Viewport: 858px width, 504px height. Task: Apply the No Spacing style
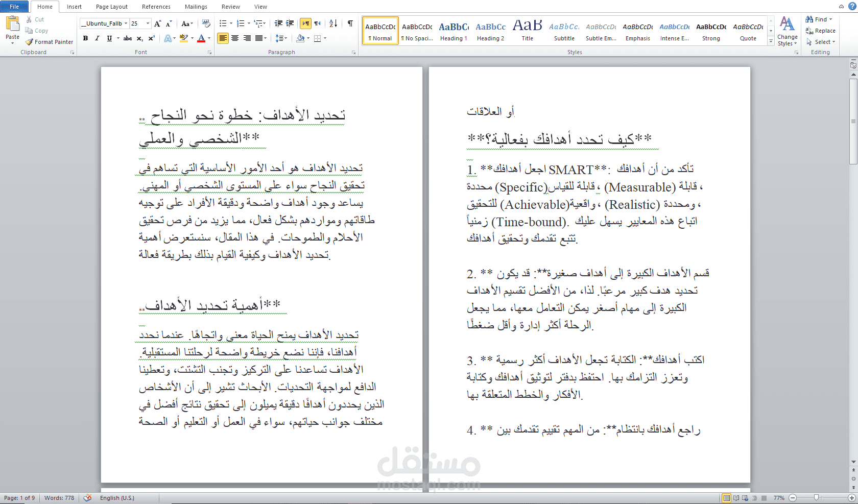click(x=417, y=31)
